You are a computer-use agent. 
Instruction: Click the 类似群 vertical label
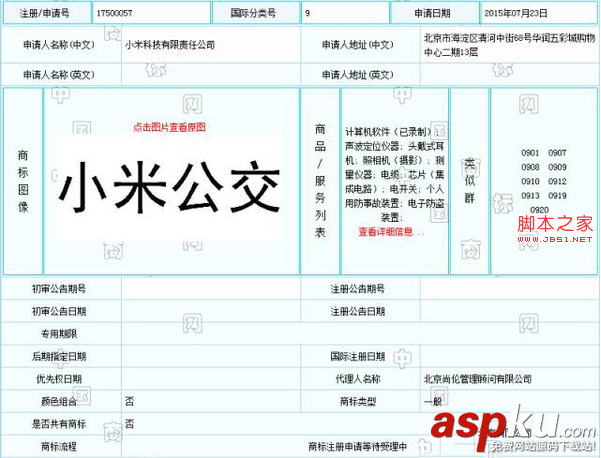pos(470,180)
